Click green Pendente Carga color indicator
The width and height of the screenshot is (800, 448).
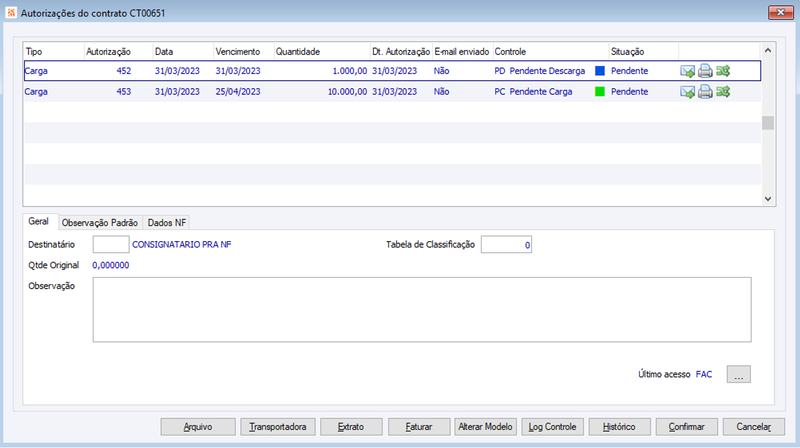(x=600, y=92)
